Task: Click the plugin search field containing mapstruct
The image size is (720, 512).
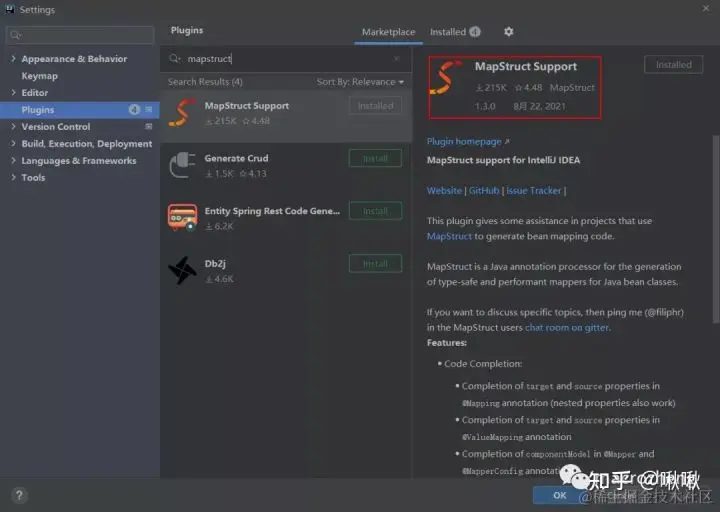Action: tap(286, 58)
